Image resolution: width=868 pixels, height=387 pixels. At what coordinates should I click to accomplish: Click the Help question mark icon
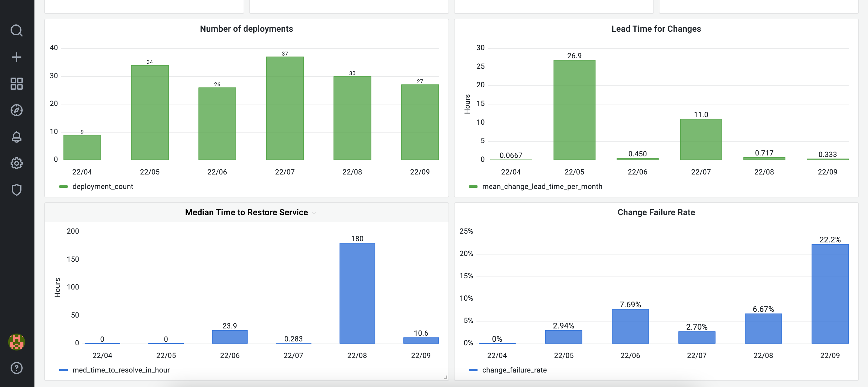17,368
